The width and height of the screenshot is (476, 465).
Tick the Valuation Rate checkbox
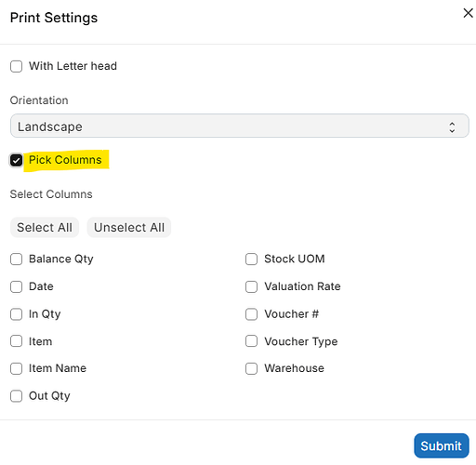tap(251, 286)
